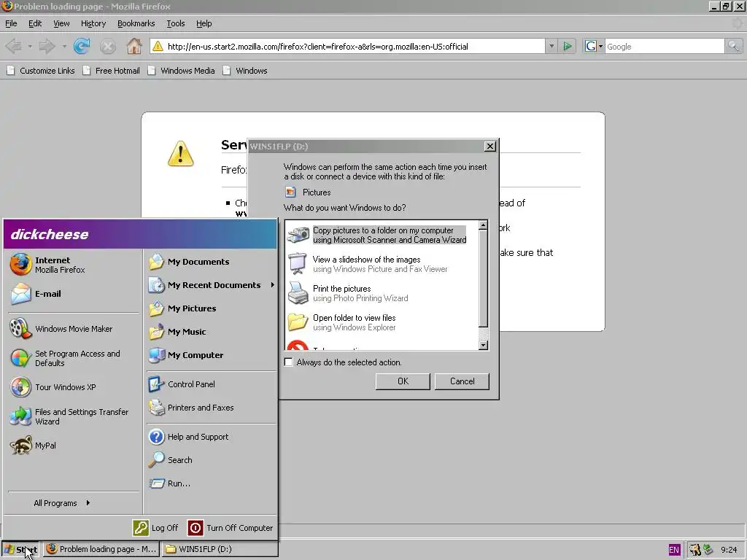Switch to WIN51FLP (D:) taskbar button
The image size is (747, 560).
tap(220, 549)
